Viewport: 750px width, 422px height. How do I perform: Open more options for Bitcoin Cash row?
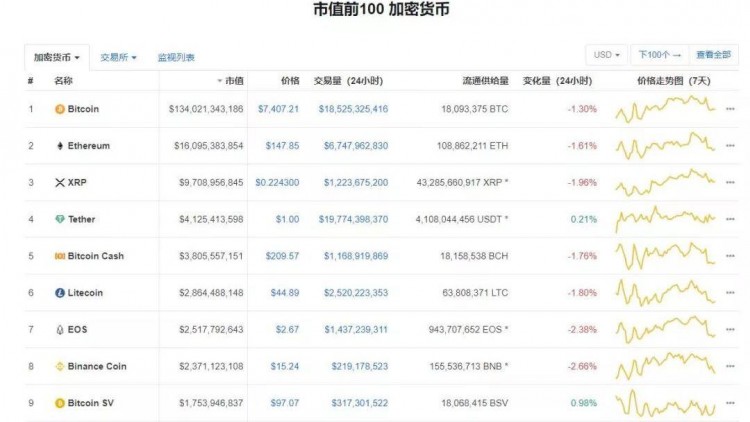point(730,256)
